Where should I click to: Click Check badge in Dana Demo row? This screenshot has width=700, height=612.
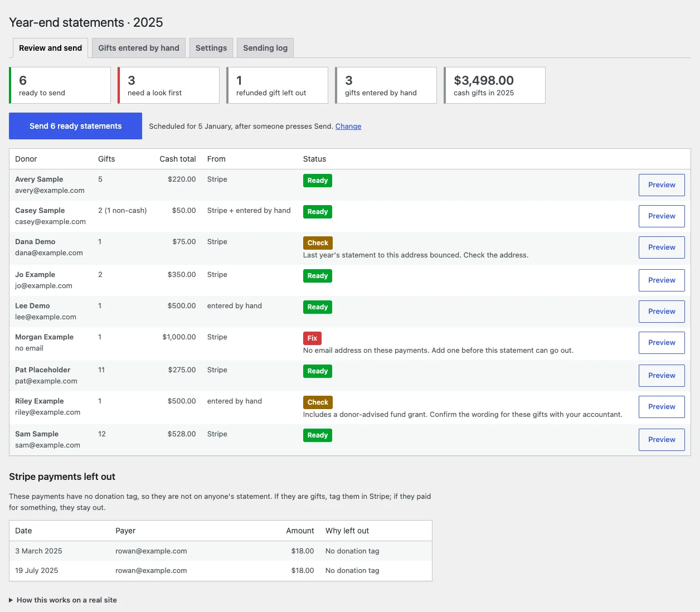coord(318,243)
